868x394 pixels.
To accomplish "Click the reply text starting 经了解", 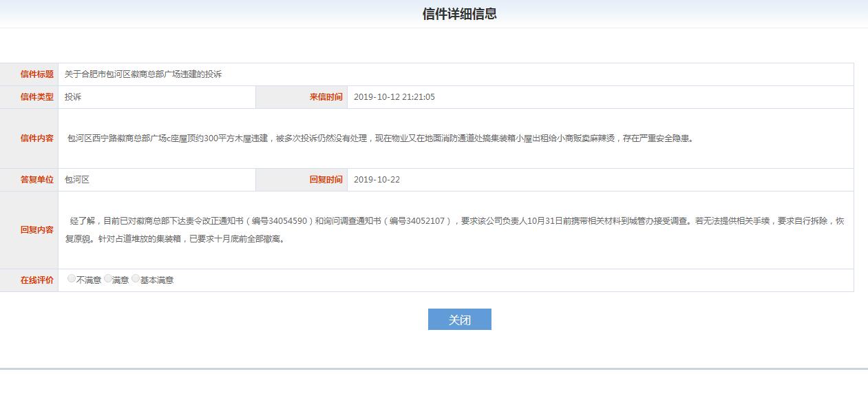I will (x=455, y=230).
